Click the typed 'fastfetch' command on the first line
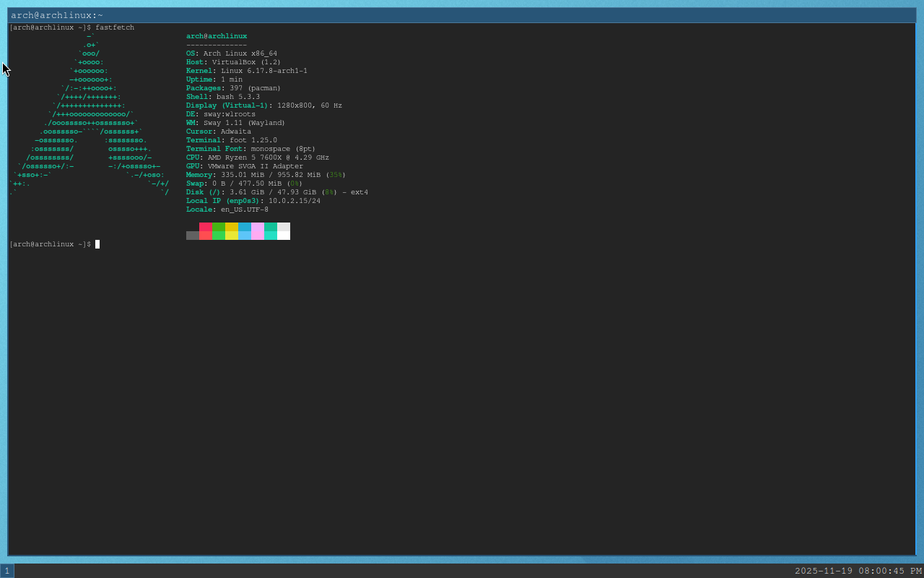This screenshot has height=578, width=924. click(x=115, y=27)
